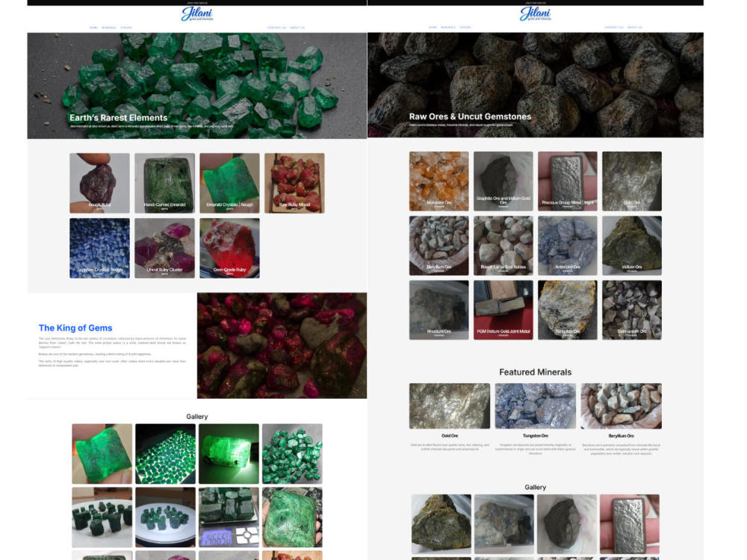Open left gallery emeralds on lit round tray
Viewport: 747px width, 560px height.
coord(165,517)
